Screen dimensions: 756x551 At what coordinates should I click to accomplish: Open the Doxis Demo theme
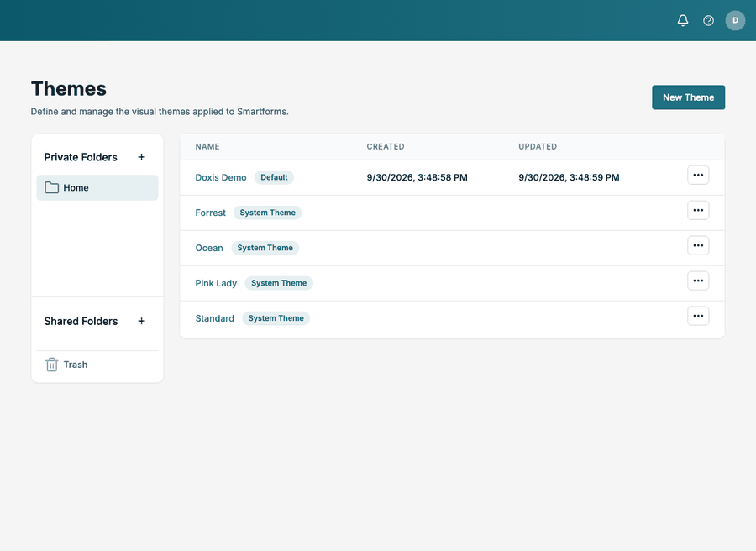[221, 177]
